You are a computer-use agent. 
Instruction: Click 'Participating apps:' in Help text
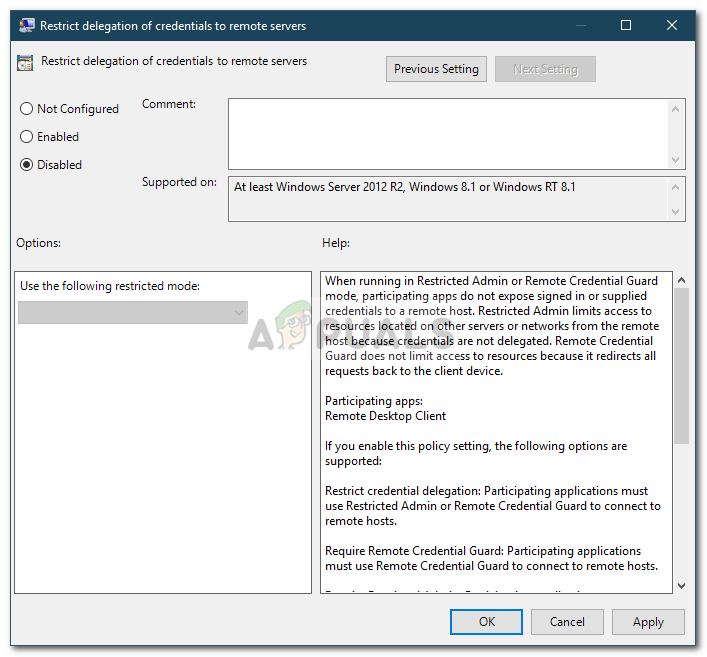pos(374,401)
